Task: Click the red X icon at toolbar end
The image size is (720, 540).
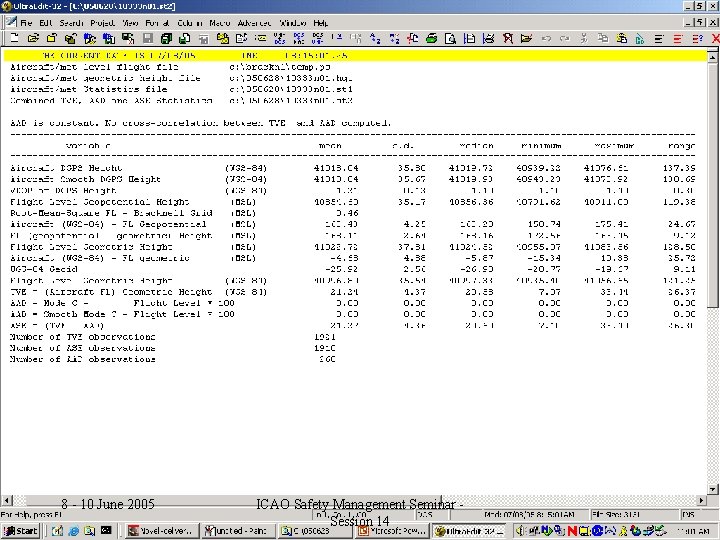Action: pos(714,39)
